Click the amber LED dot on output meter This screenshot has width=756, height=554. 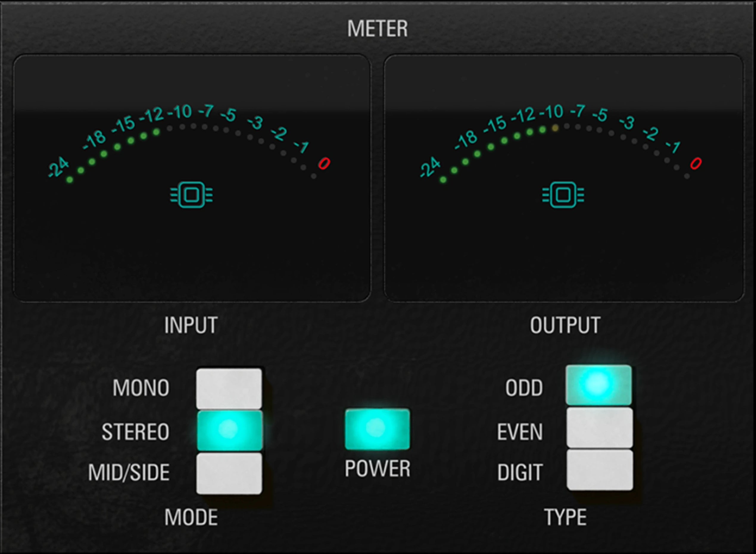tap(555, 128)
